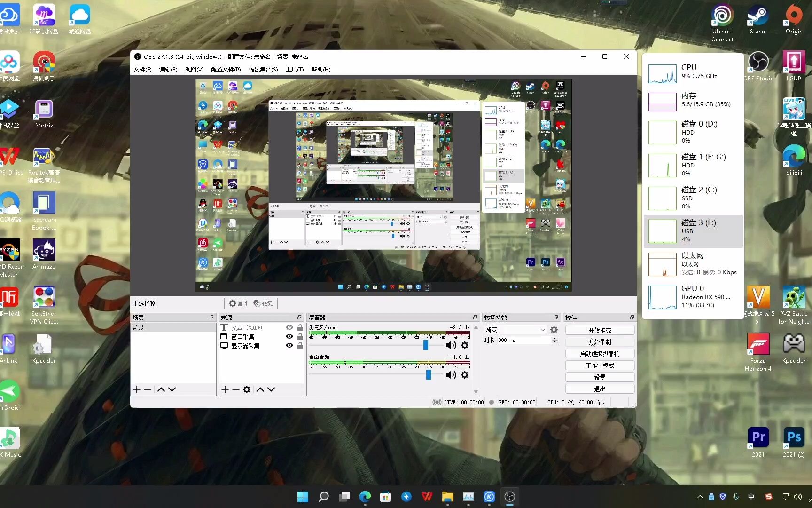The width and height of the screenshot is (812, 508).
Task: Select 场景 item in scenes list
Action: pyautogui.click(x=173, y=327)
